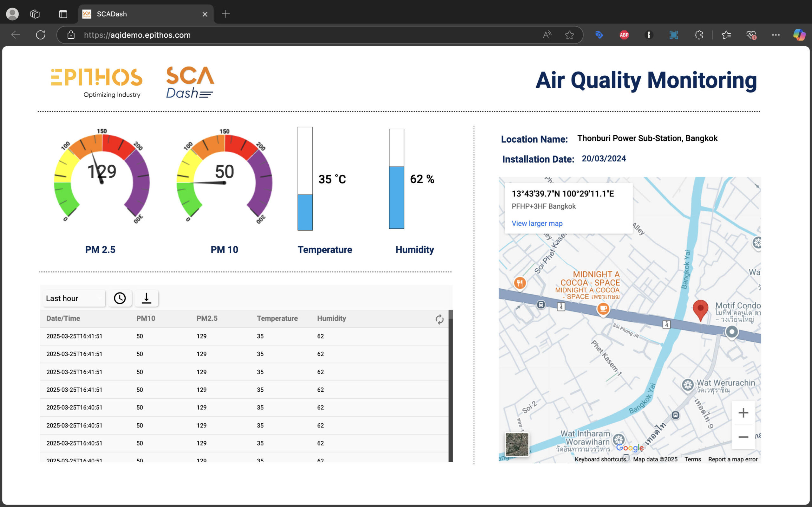Image resolution: width=812 pixels, height=507 pixels.
Task: Click the map Terms link
Action: coord(692,459)
